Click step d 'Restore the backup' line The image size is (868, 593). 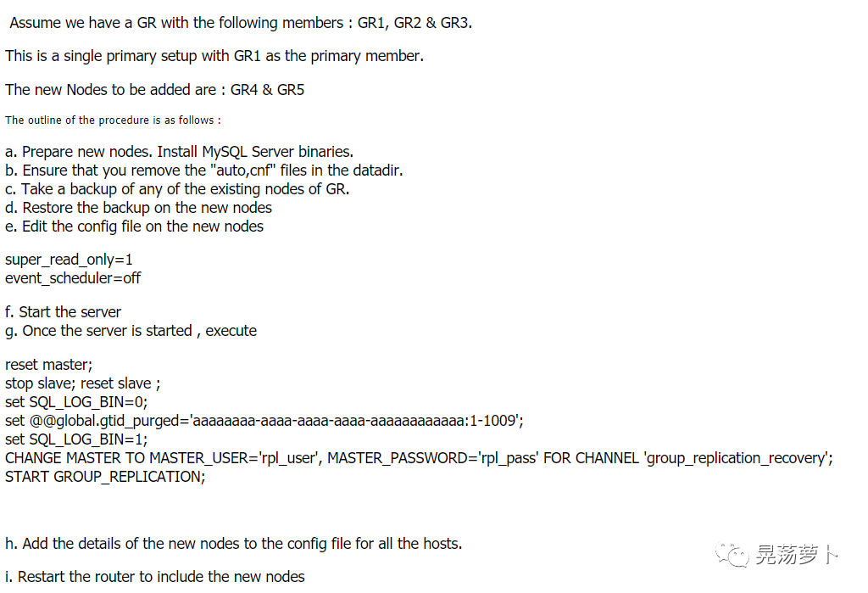(138, 208)
